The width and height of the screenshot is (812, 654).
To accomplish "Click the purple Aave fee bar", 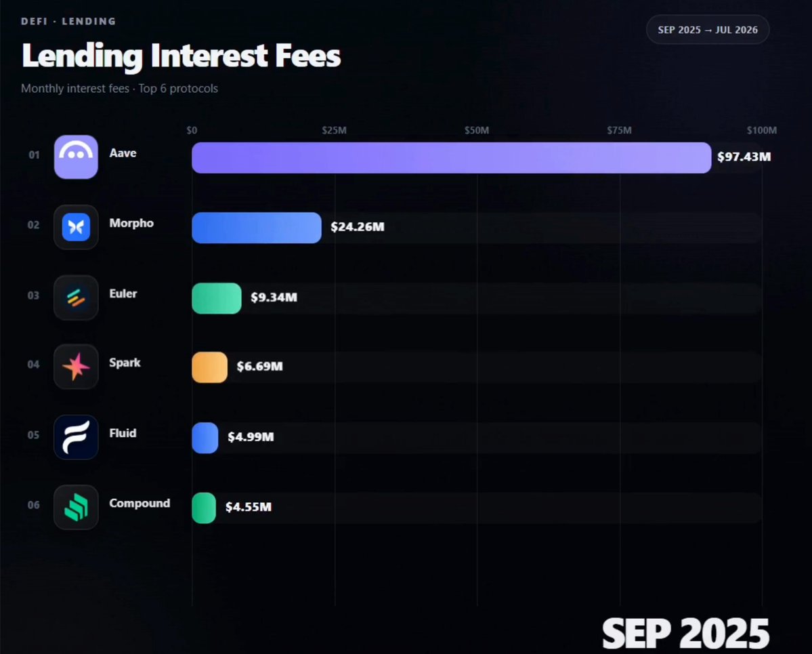I will coord(452,157).
